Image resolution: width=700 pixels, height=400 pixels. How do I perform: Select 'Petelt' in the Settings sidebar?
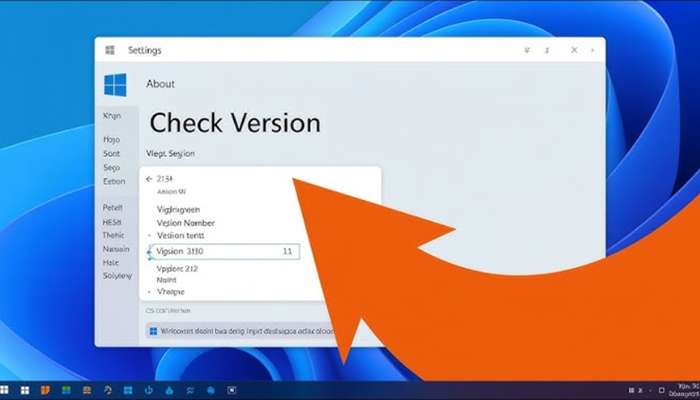point(112,208)
